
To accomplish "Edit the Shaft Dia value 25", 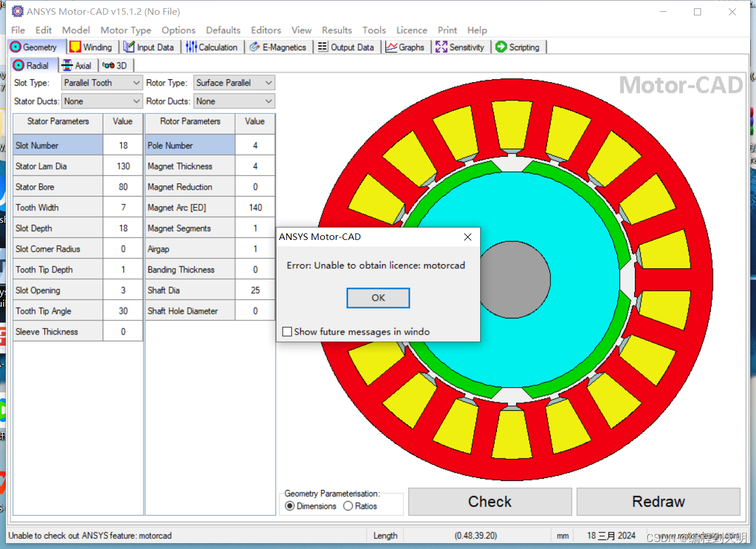I will pyautogui.click(x=255, y=290).
